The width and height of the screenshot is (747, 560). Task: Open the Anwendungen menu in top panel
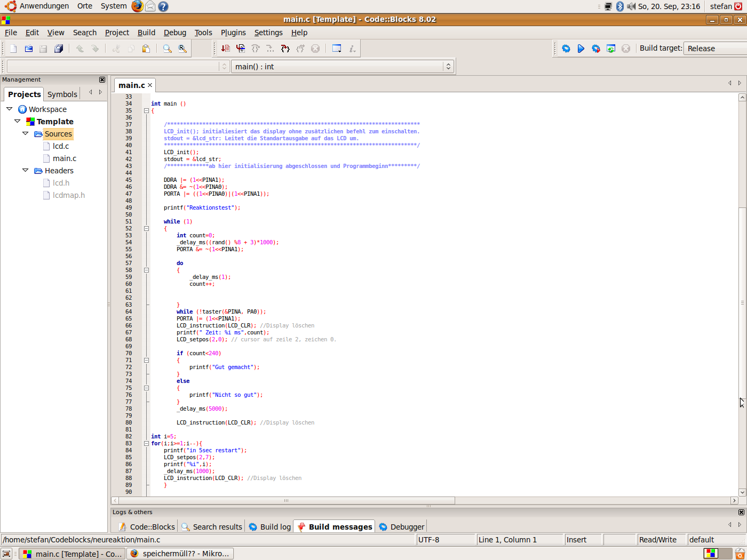pyautogui.click(x=44, y=6)
